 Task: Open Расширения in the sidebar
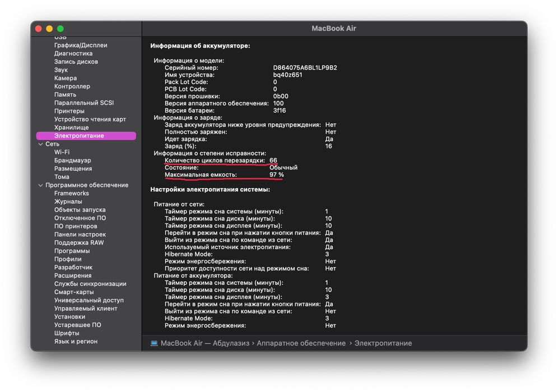(73, 276)
